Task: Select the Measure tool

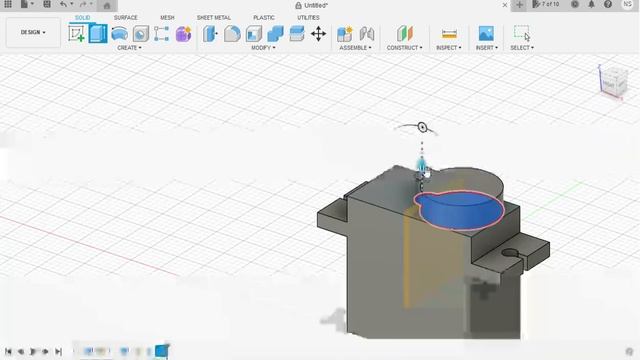Action: pos(449,34)
